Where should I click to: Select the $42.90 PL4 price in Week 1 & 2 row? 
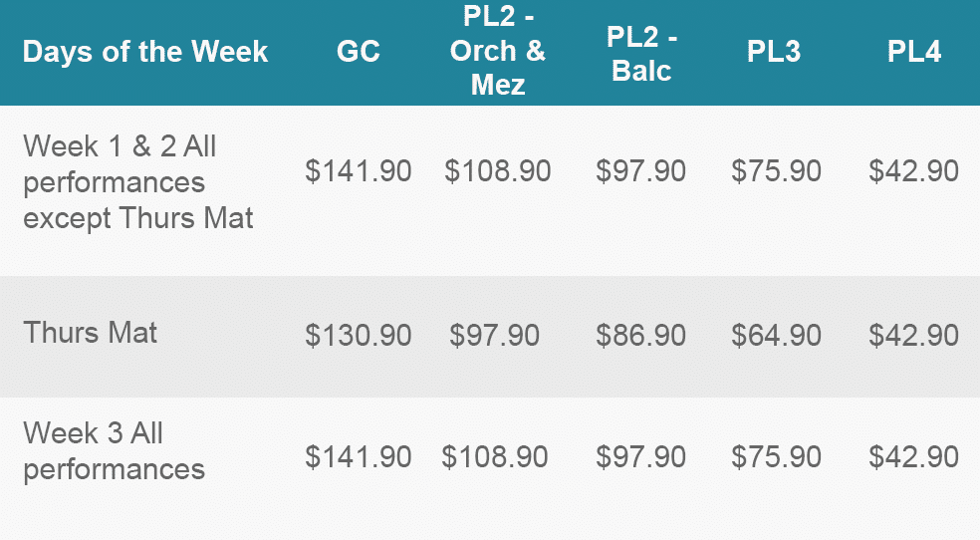click(x=913, y=171)
